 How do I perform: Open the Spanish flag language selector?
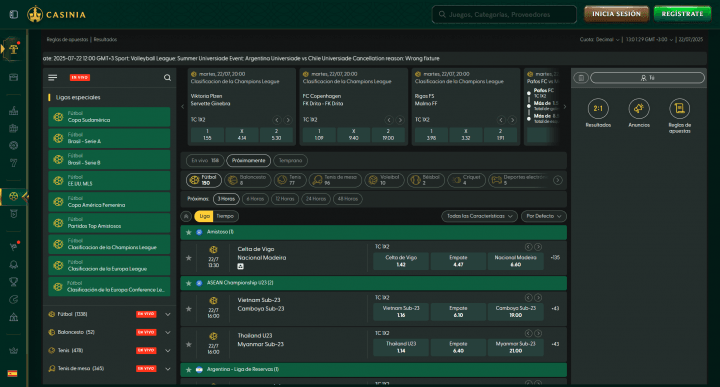click(12, 374)
